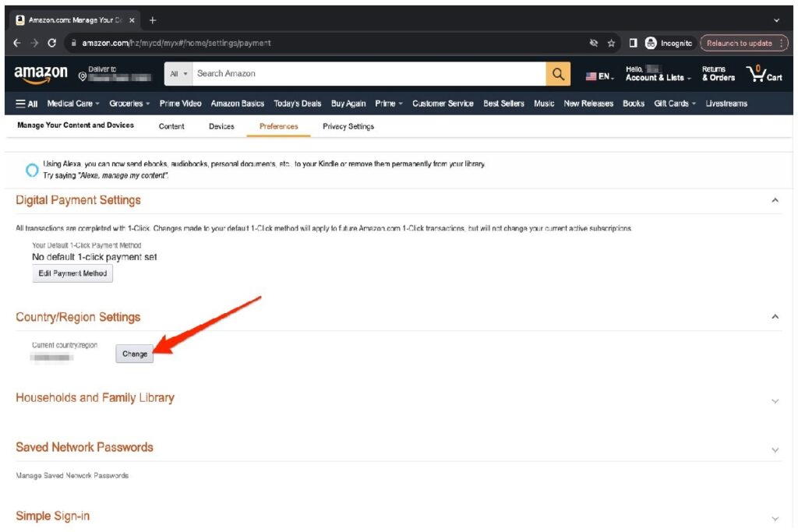
Task: Switch to the Content tab
Action: click(171, 127)
